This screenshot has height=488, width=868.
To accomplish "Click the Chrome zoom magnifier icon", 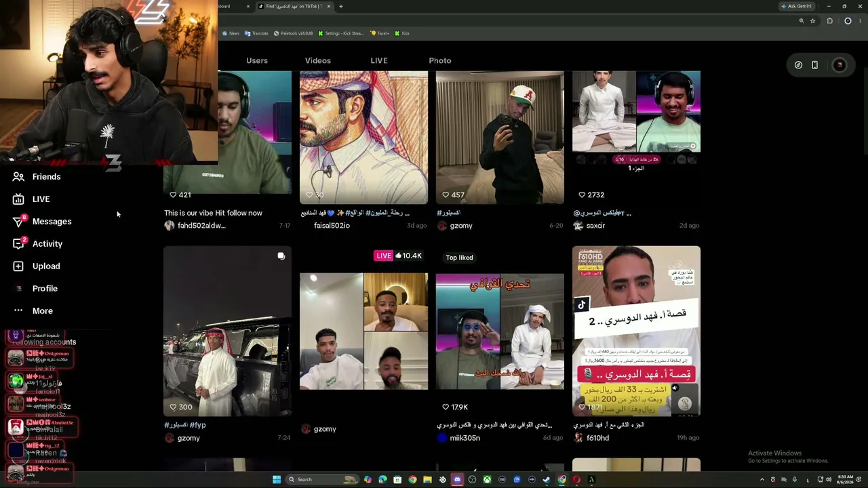I will (x=802, y=21).
